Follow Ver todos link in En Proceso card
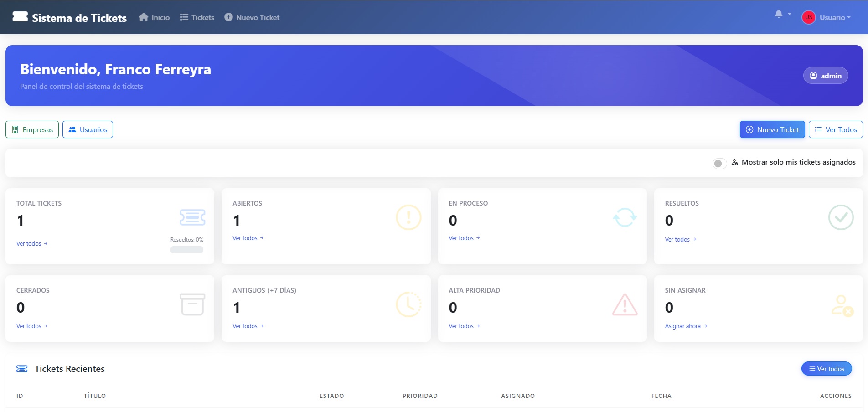Image resolution: width=868 pixels, height=412 pixels. 464,238
